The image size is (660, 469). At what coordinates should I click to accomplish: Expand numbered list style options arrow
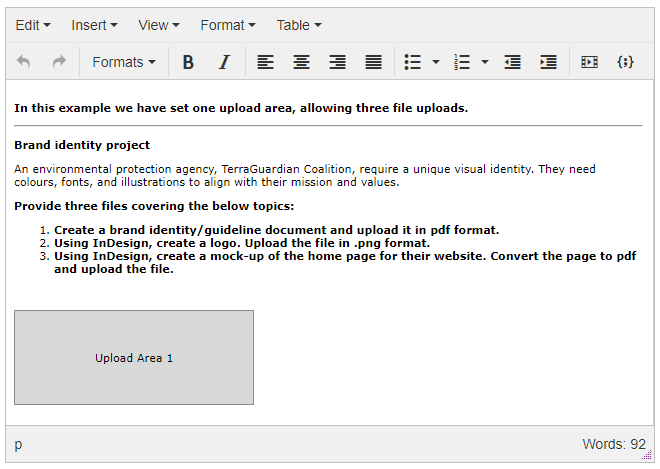485,62
